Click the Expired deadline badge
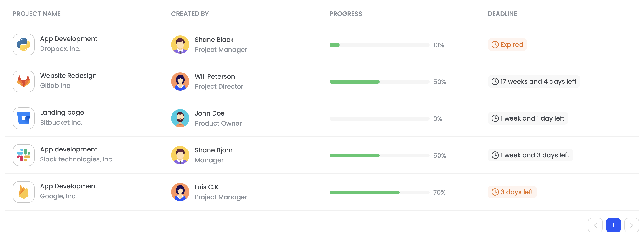Image resolution: width=644 pixels, height=242 pixels. point(507,44)
